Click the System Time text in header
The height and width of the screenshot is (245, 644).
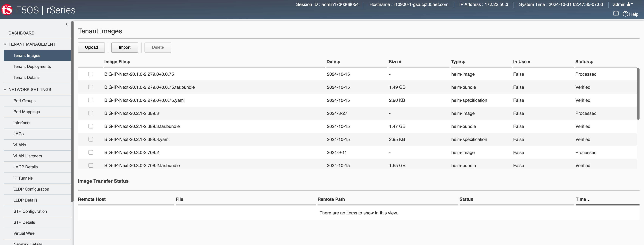pyautogui.click(x=561, y=4)
